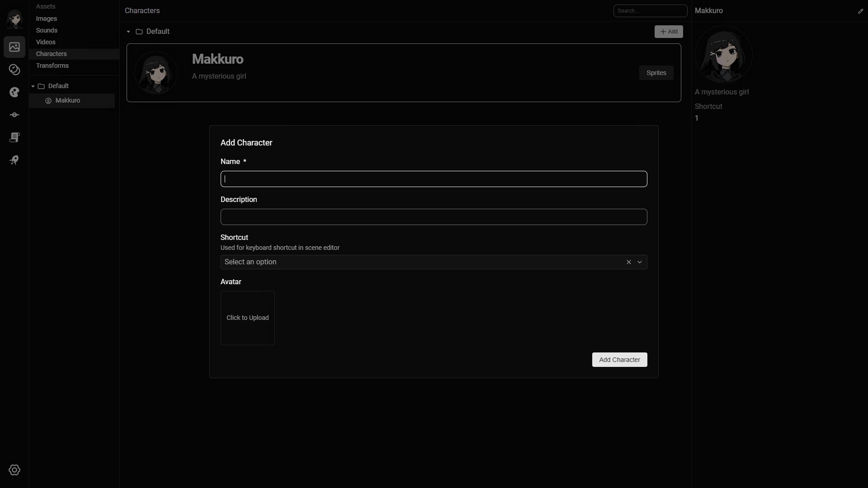Viewport: 868px width, 488px height.
Task: Open the node connections panel icon
Action: pyautogui.click(x=14, y=115)
